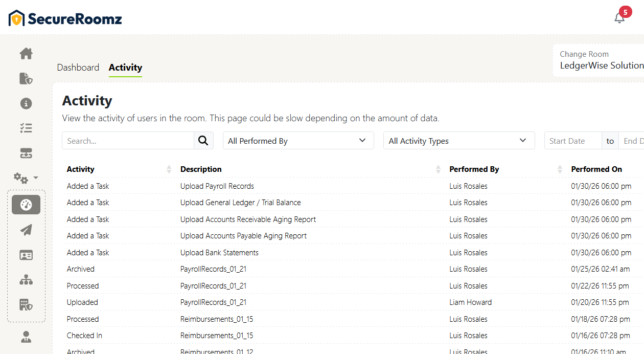Open the inbox tray icon in sidebar
This screenshot has height=354, width=644.
point(26,152)
